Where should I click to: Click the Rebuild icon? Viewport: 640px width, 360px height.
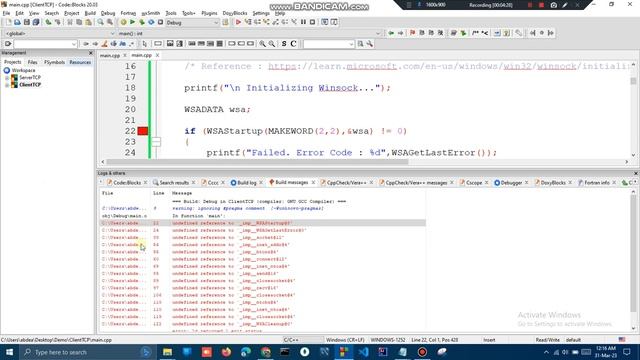tap(151, 22)
